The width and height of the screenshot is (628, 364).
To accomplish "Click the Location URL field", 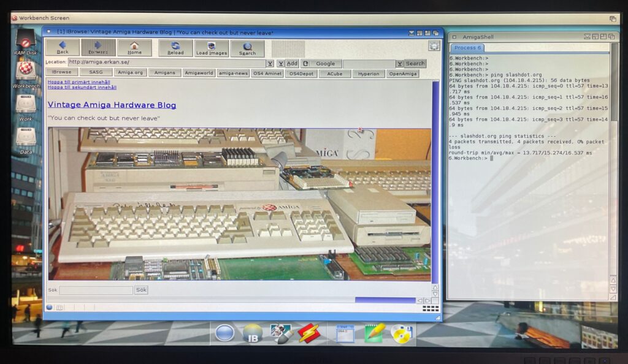I will click(x=167, y=63).
